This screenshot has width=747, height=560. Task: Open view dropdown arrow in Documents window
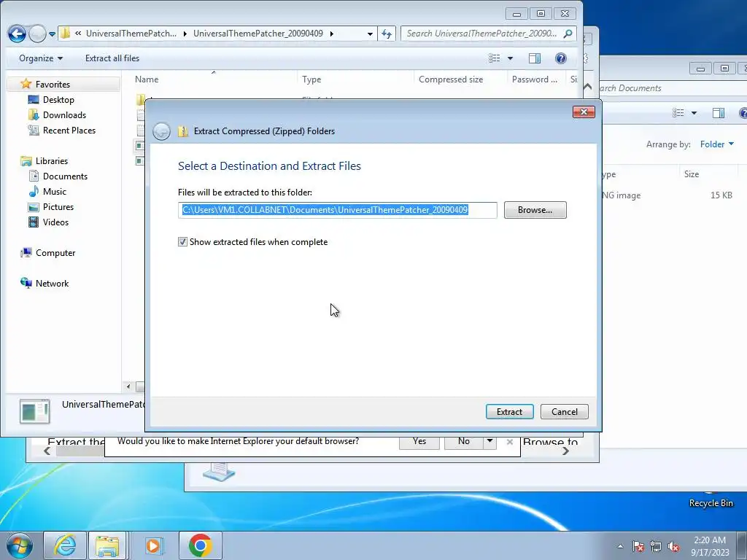pos(694,113)
